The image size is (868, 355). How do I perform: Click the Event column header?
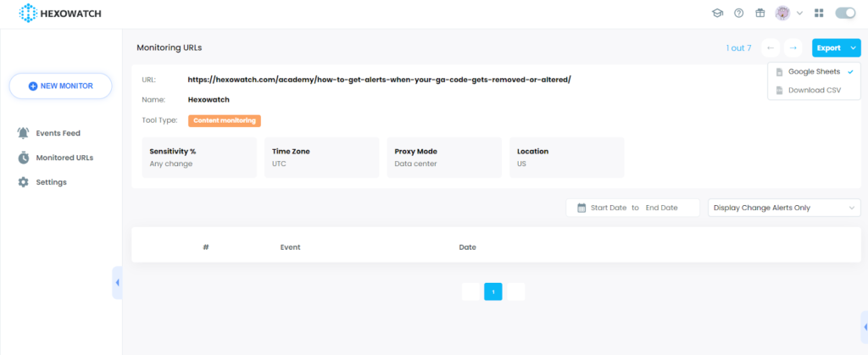[291, 247]
